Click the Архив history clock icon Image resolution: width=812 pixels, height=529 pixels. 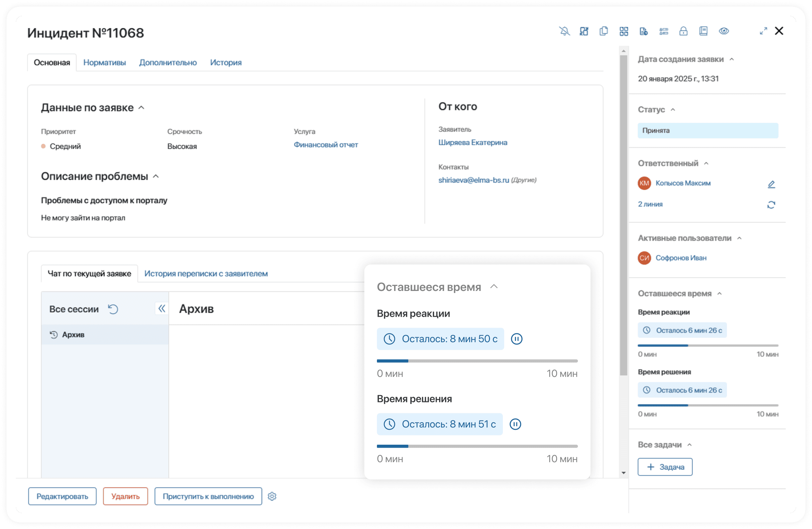pyautogui.click(x=54, y=335)
